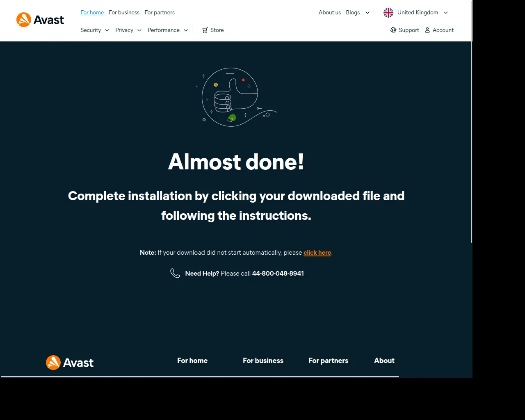
Task: Open the About us page
Action: [x=330, y=12]
